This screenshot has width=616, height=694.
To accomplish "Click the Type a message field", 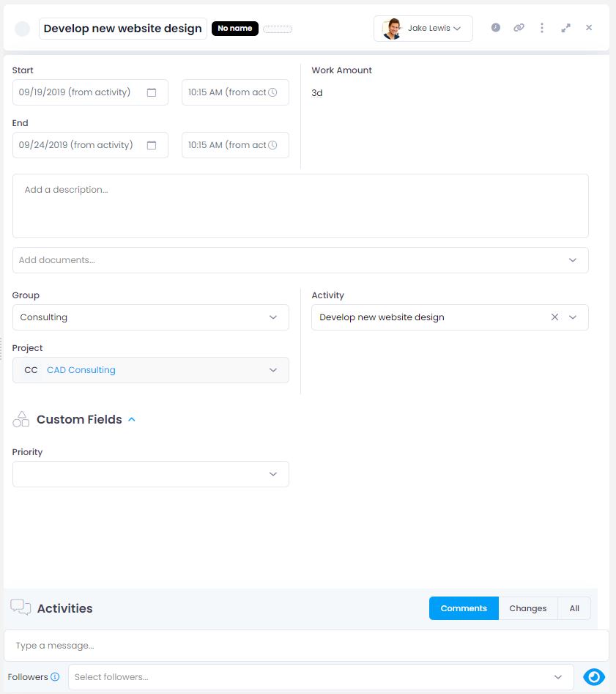I will tap(306, 646).
